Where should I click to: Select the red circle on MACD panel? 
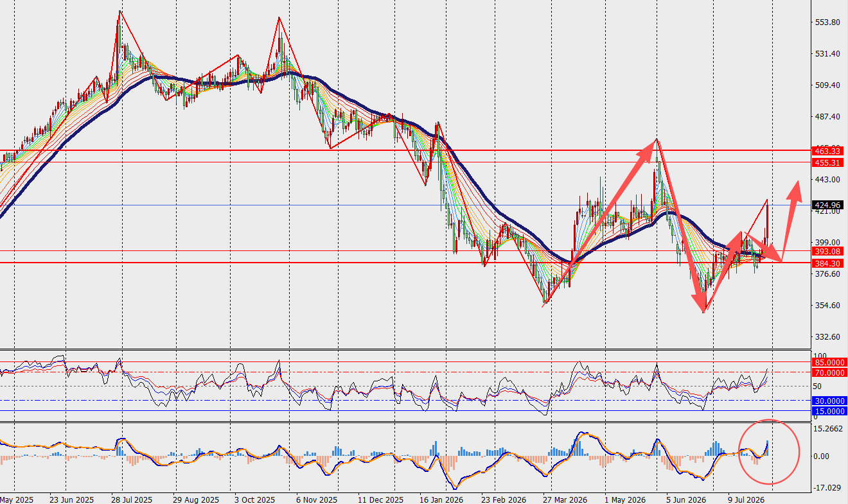[x=769, y=452]
